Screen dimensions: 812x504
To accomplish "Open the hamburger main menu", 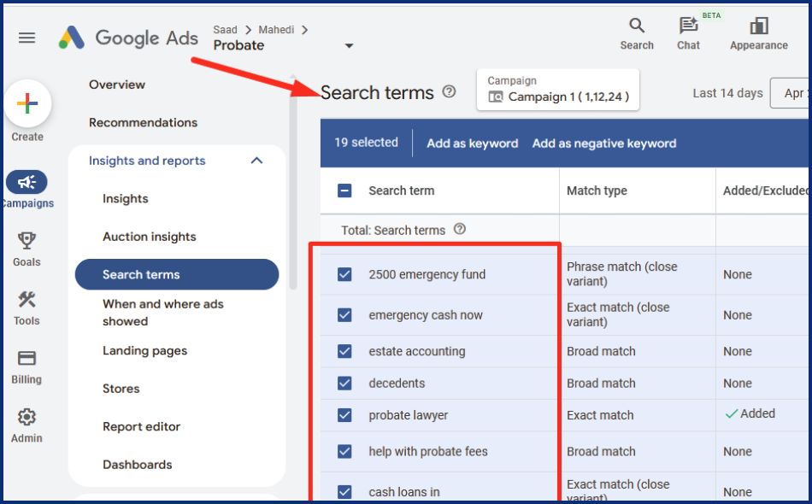I will (27, 38).
